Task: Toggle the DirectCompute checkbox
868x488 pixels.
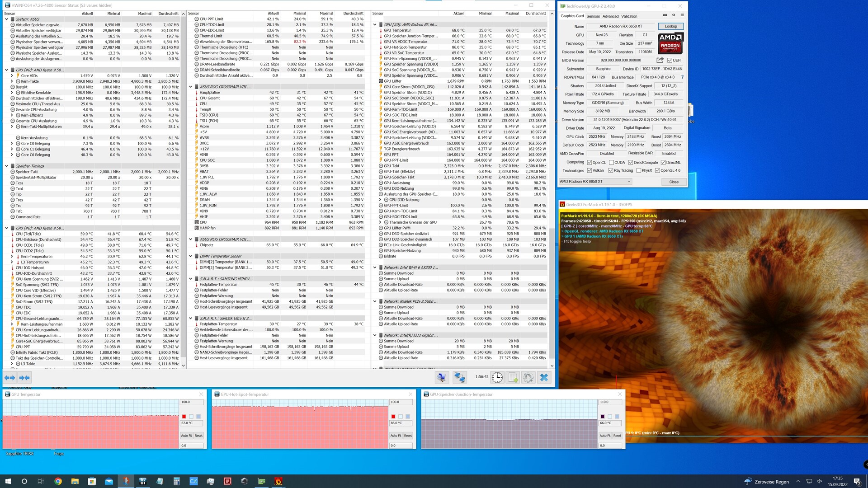Action: pyautogui.click(x=630, y=163)
